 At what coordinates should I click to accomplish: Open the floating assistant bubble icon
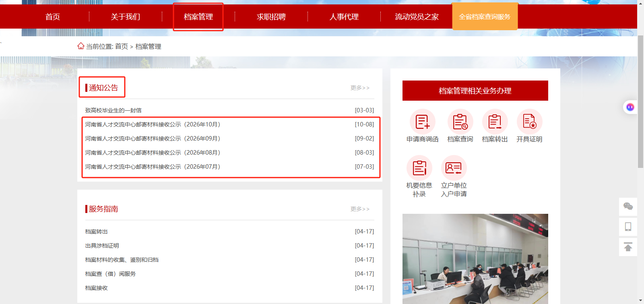[630, 107]
